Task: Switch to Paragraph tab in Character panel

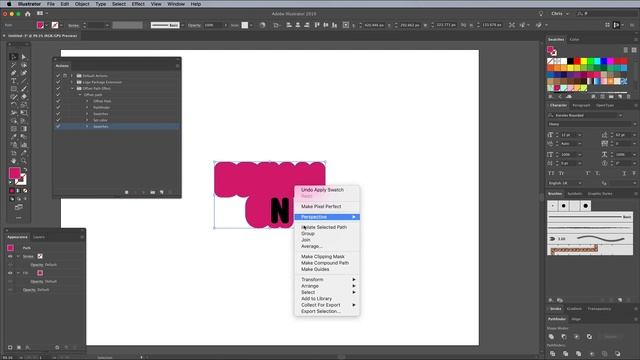Action: click(581, 105)
